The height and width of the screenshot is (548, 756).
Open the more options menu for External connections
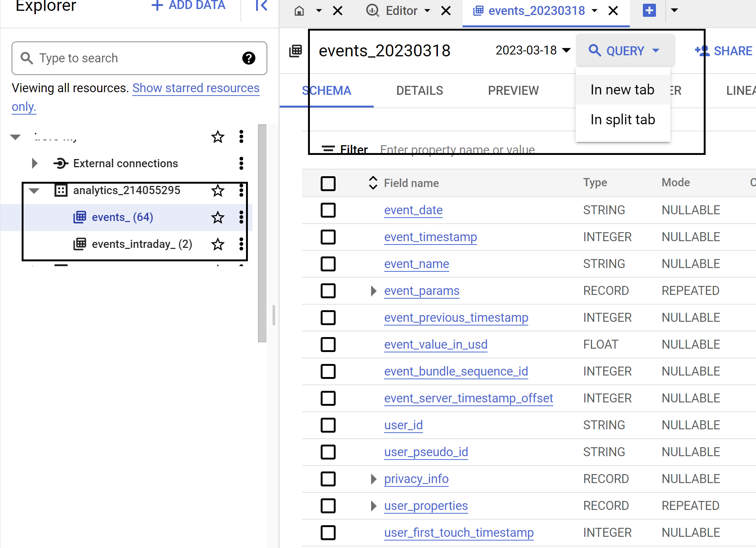pyautogui.click(x=241, y=164)
